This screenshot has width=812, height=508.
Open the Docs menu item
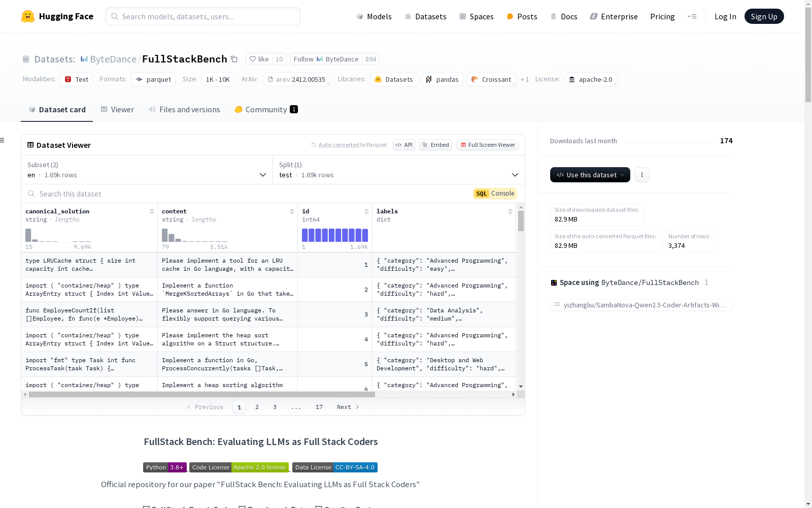click(564, 16)
